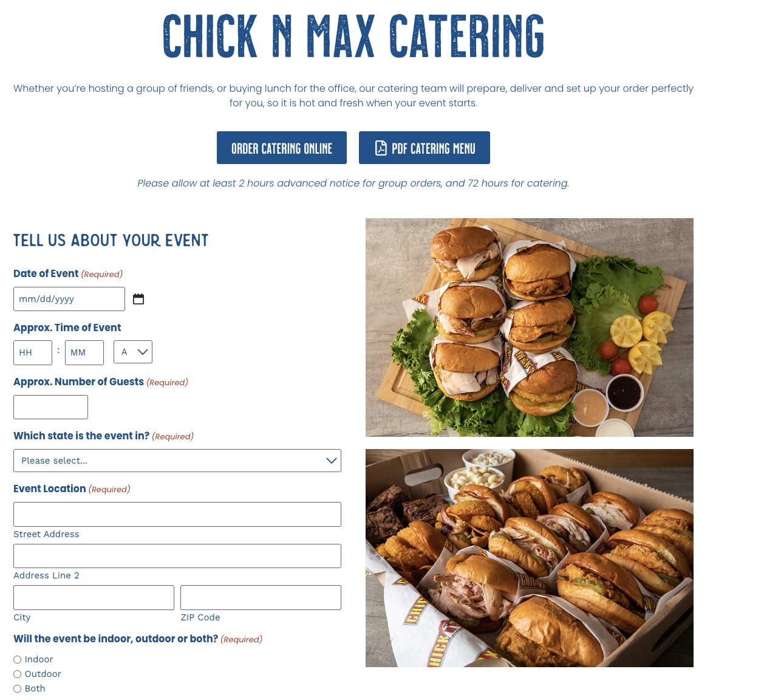781x700 pixels.
Task: Open the PDF Catering Menu
Action: pos(425,148)
